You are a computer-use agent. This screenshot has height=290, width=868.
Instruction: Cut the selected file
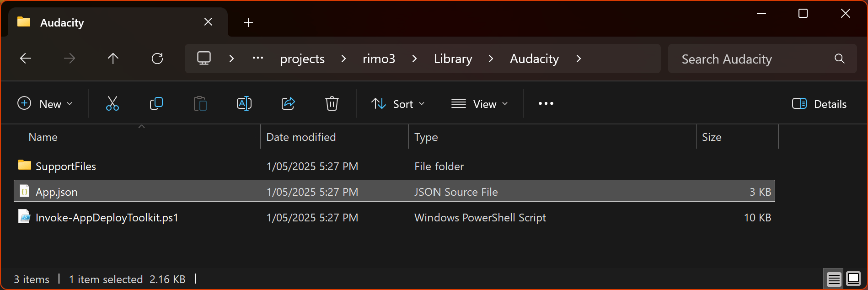(112, 103)
